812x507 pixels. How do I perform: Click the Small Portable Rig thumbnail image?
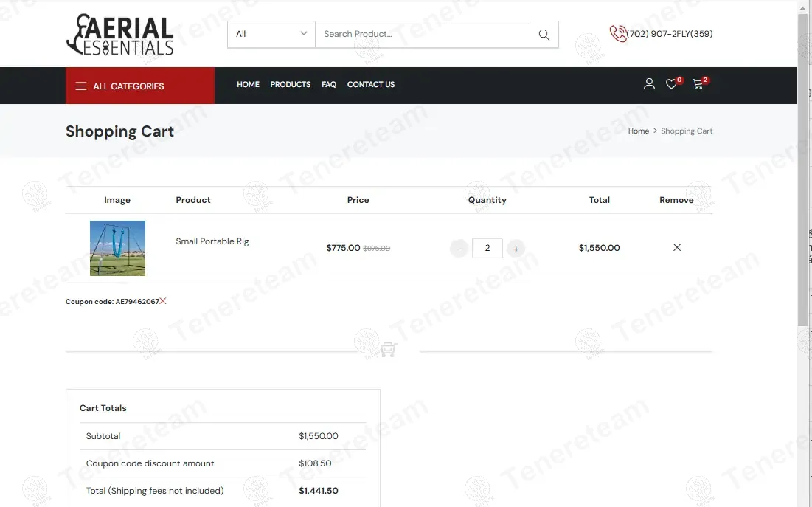coord(117,248)
